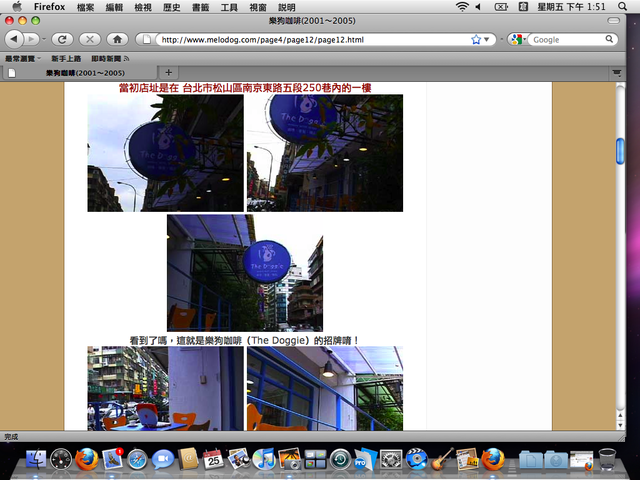Click the vertical page scrollbar thumb

(x=619, y=150)
